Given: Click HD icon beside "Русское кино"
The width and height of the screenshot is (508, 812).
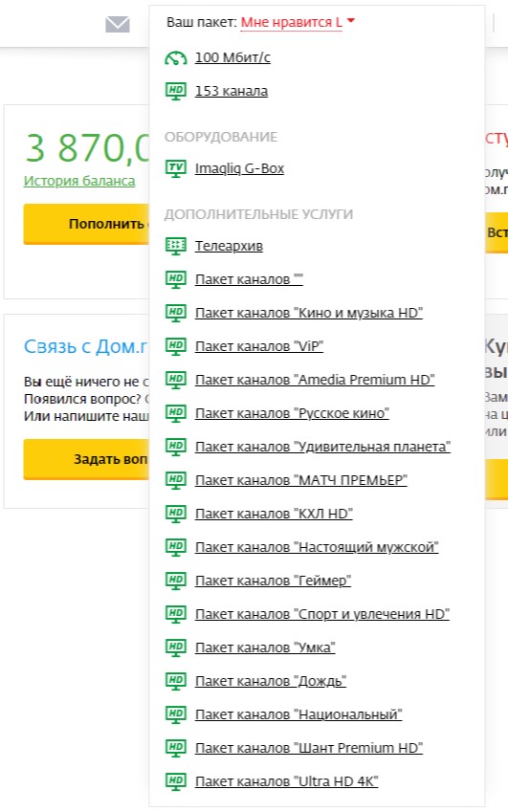Looking at the screenshot, I should point(175,413).
